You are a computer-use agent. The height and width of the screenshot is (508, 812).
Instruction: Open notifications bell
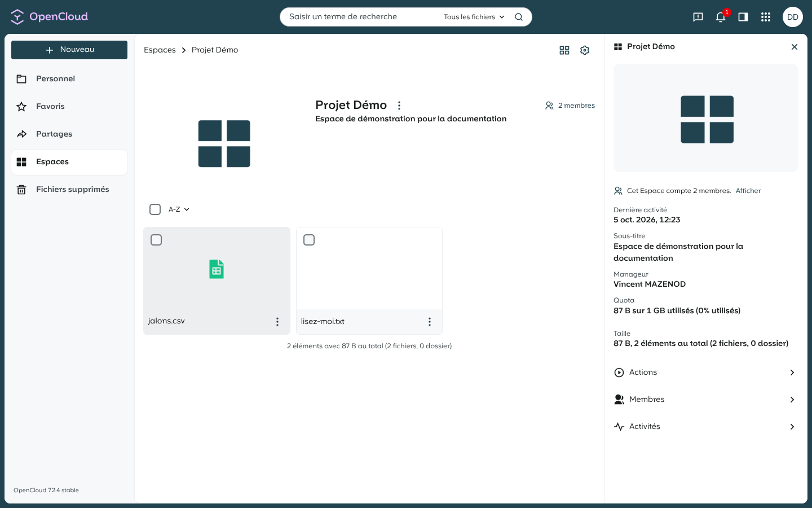[x=721, y=17]
